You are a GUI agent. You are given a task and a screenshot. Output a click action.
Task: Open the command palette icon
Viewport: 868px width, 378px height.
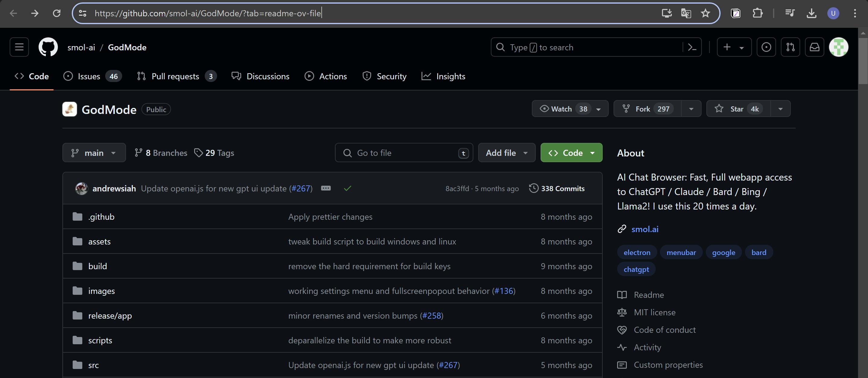tap(692, 47)
